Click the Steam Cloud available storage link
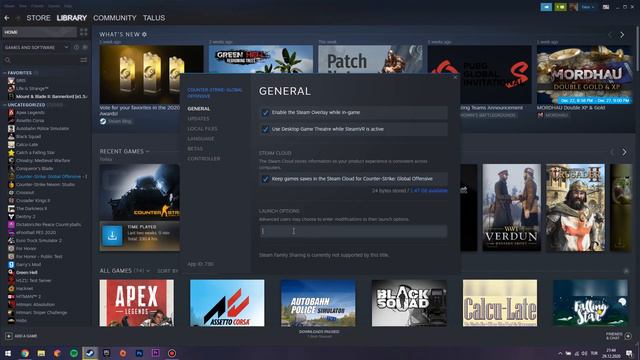Screen dimensions: 640x360 (x=429, y=191)
